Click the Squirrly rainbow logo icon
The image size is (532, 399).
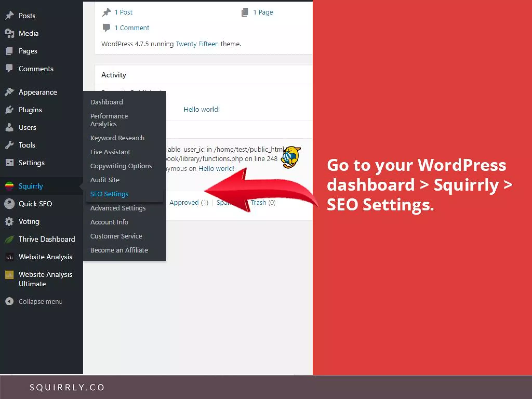coord(9,186)
